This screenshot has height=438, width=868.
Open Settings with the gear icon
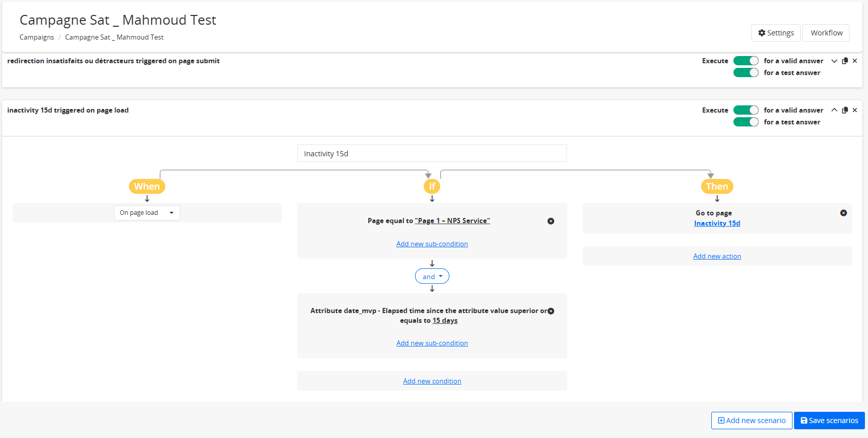pos(776,33)
